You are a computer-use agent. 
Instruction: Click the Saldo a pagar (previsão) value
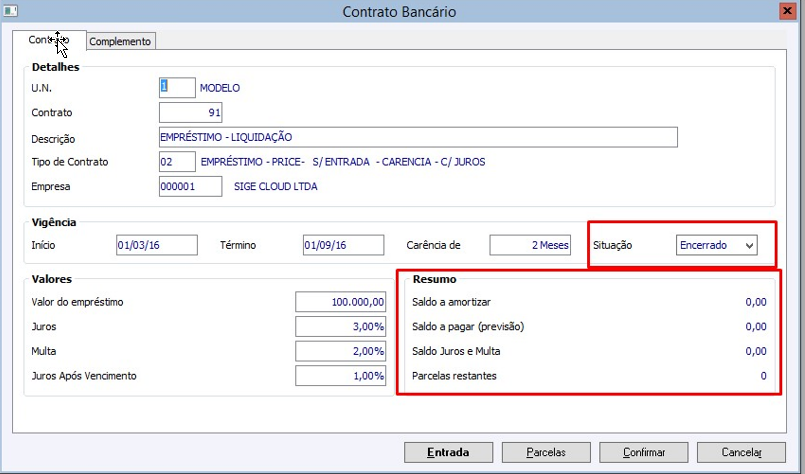tap(756, 327)
